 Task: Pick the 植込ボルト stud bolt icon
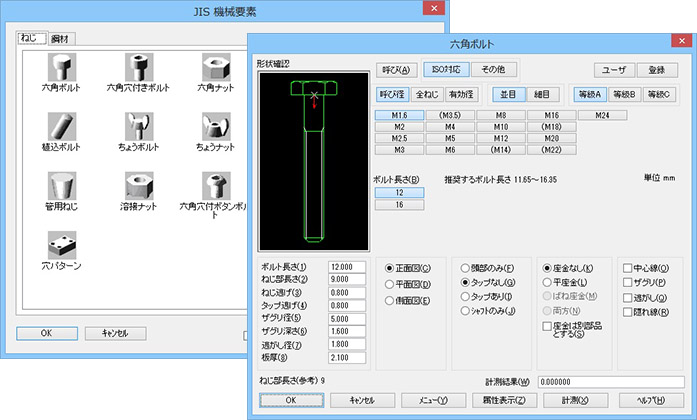point(61,126)
